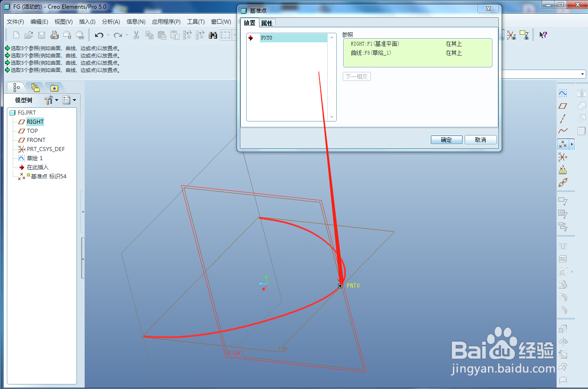The height and width of the screenshot is (389, 588).
Task: Select the RIGHT:F1(基准平面) reference row
Action: point(417,44)
